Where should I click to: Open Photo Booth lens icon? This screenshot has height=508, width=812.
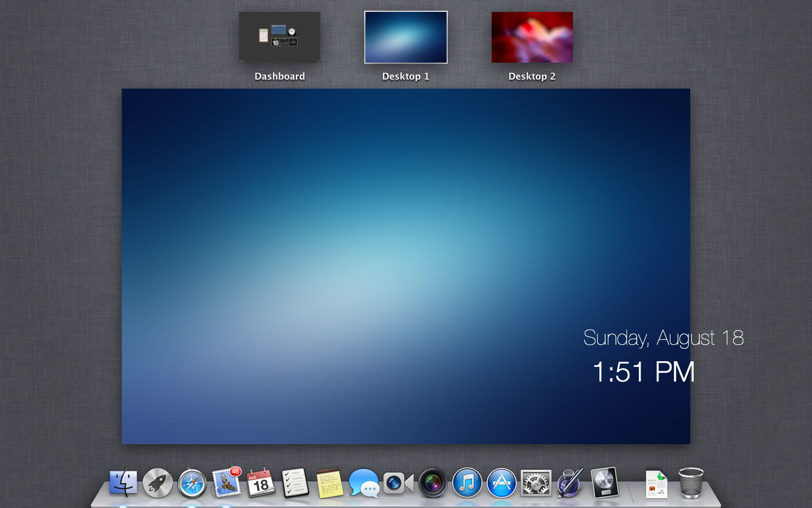[x=433, y=484]
